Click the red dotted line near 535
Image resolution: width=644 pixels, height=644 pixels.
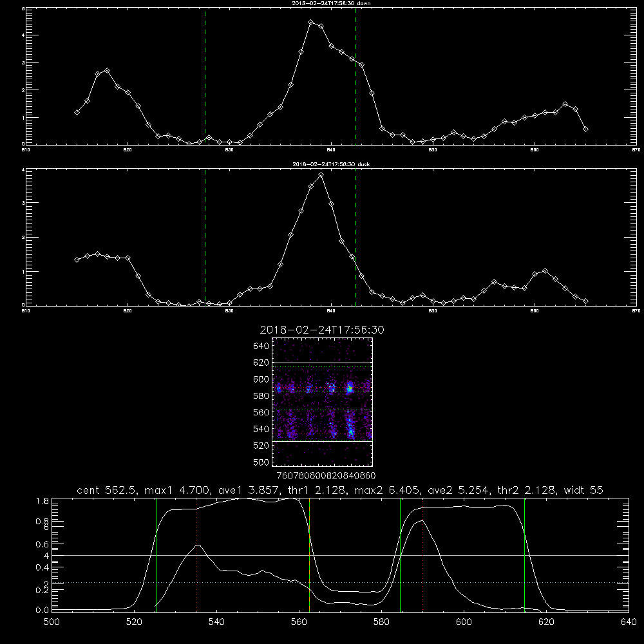pos(196,555)
